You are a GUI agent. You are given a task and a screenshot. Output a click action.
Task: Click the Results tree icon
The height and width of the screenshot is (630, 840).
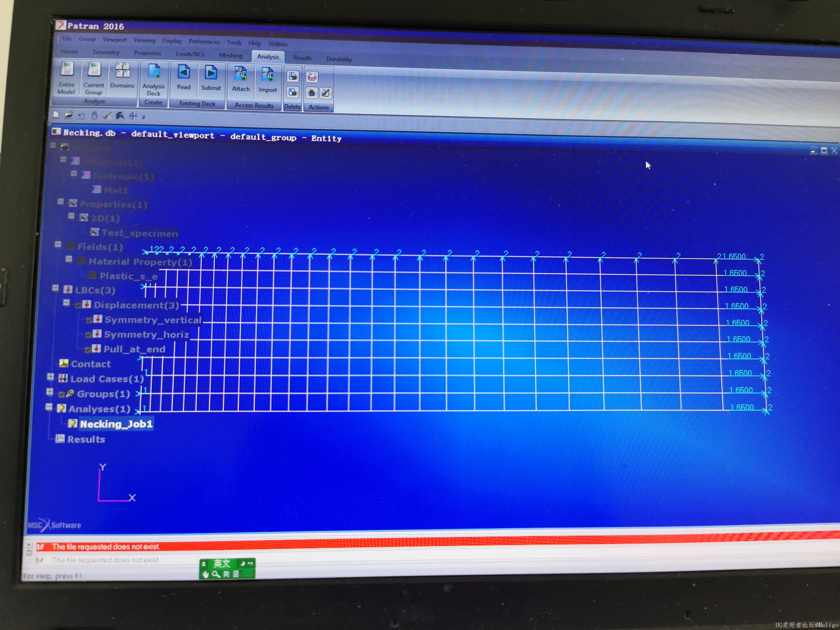point(60,438)
